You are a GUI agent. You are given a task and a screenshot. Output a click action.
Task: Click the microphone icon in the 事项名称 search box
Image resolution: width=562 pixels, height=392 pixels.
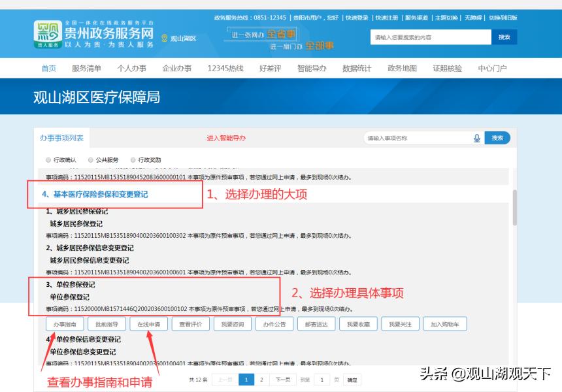click(x=476, y=138)
